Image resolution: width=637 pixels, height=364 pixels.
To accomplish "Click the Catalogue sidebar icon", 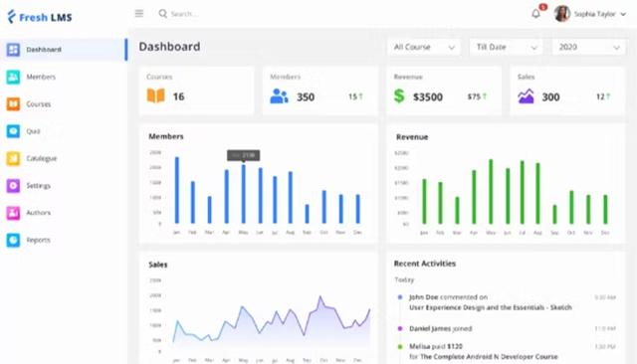I will 13,158.
